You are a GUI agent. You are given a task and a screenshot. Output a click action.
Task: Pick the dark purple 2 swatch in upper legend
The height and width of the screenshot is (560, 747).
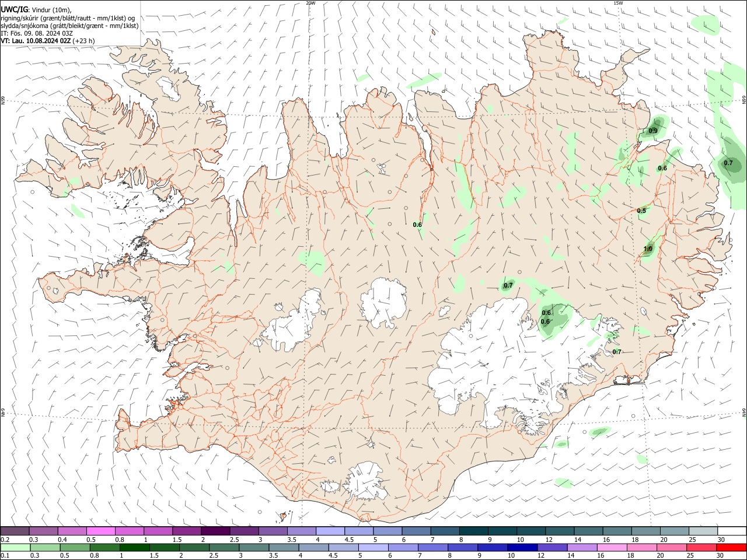click(x=215, y=531)
